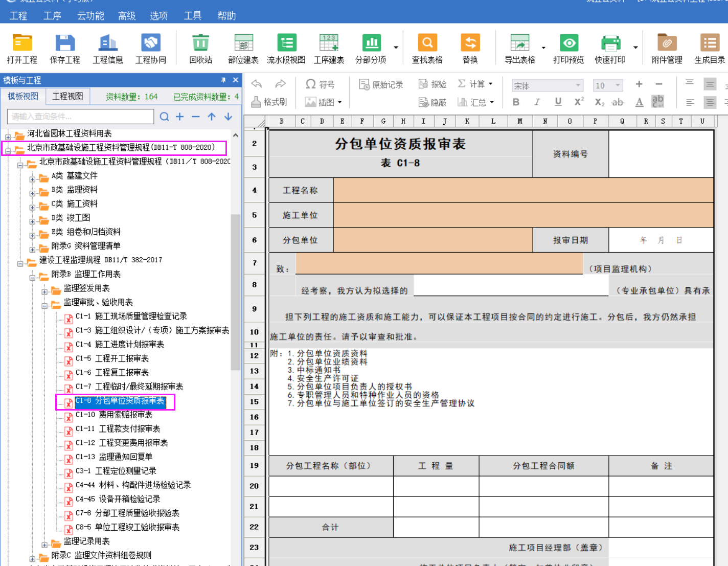Open the 打开工程 toolbar icon

[22, 49]
